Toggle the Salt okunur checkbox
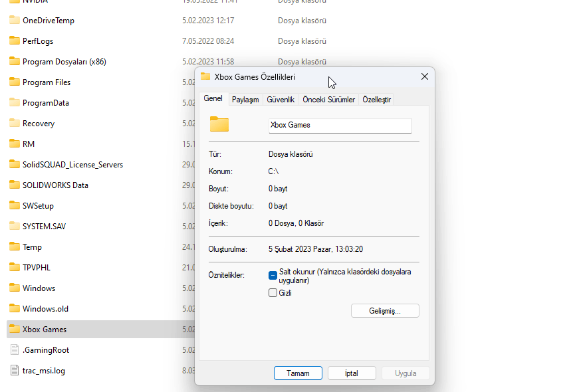 273,275
